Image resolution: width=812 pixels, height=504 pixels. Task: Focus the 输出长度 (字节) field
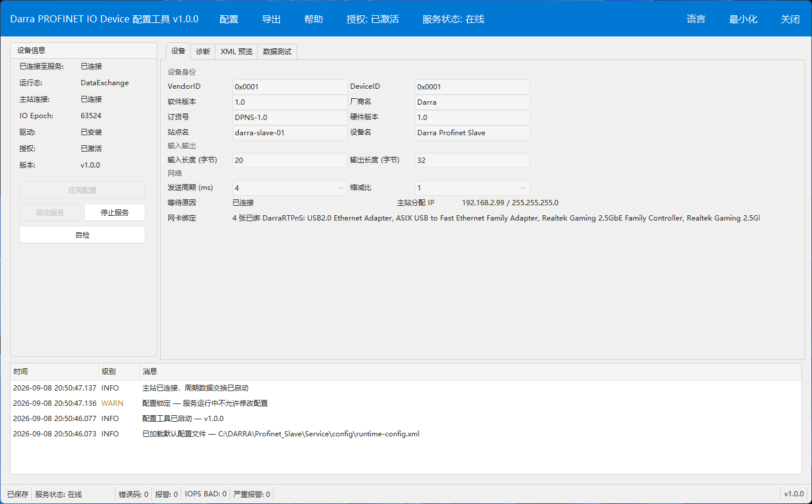pyautogui.click(x=472, y=161)
